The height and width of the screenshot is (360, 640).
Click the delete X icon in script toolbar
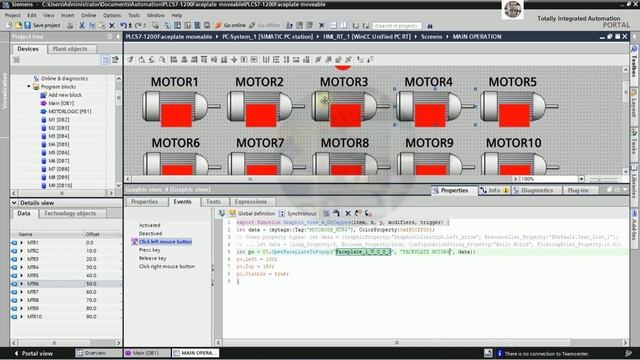[x=348, y=213]
